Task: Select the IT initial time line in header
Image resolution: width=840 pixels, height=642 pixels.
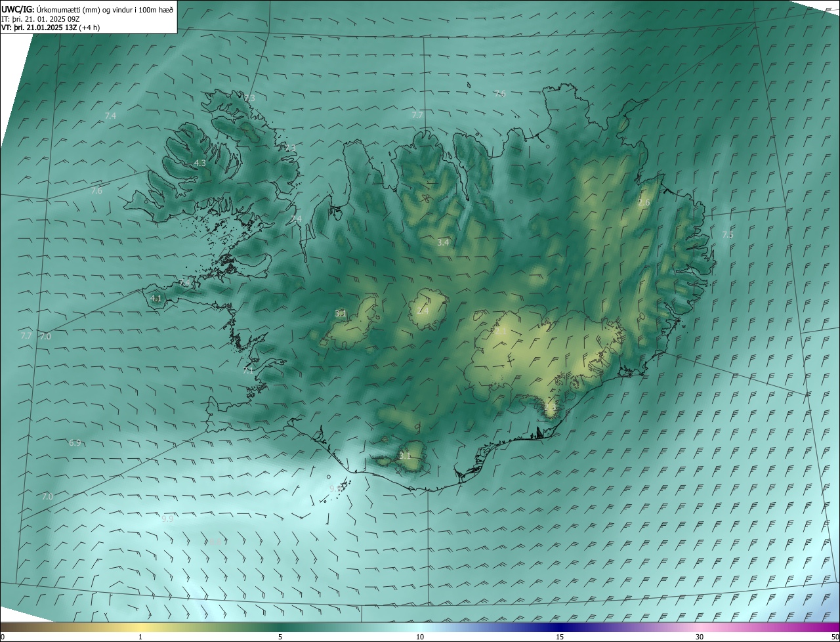Action: [47, 19]
